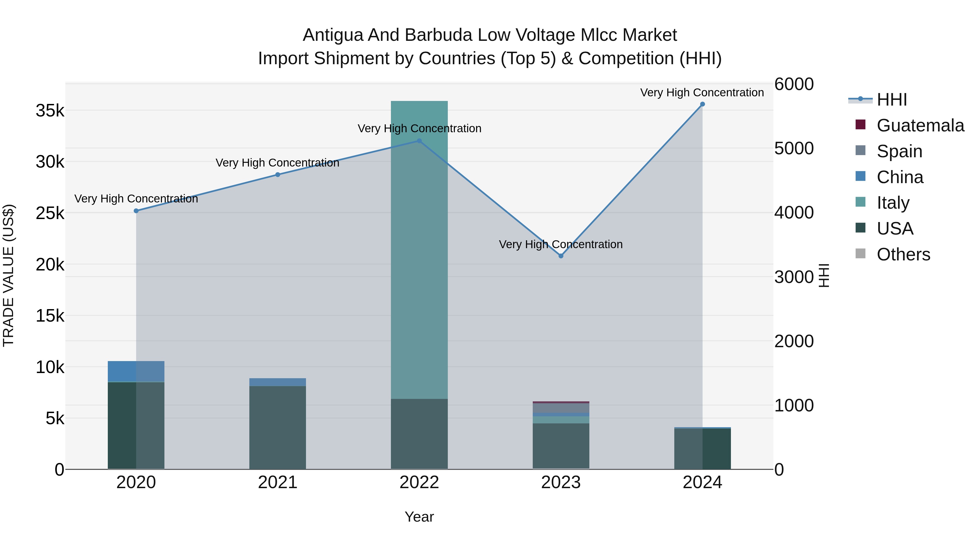Toggle the Spain legend entry
The width and height of the screenshot is (980, 551).
[x=889, y=151]
